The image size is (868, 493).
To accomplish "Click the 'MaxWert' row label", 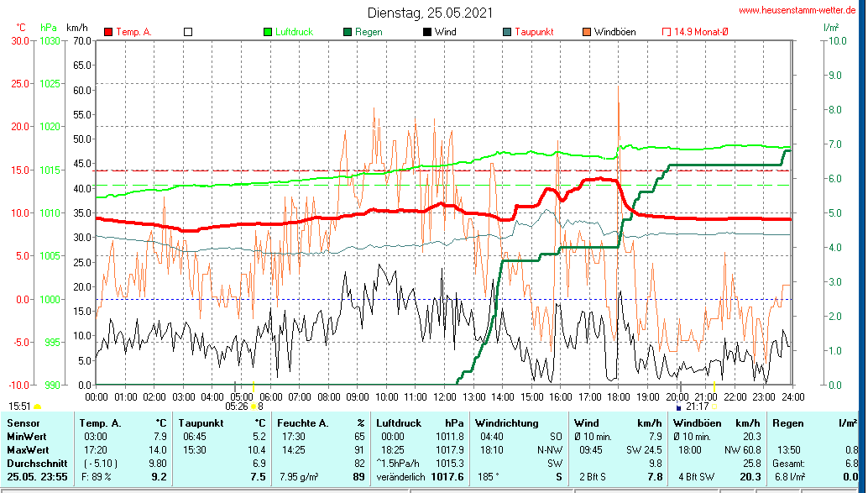I will (x=28, y=450).
